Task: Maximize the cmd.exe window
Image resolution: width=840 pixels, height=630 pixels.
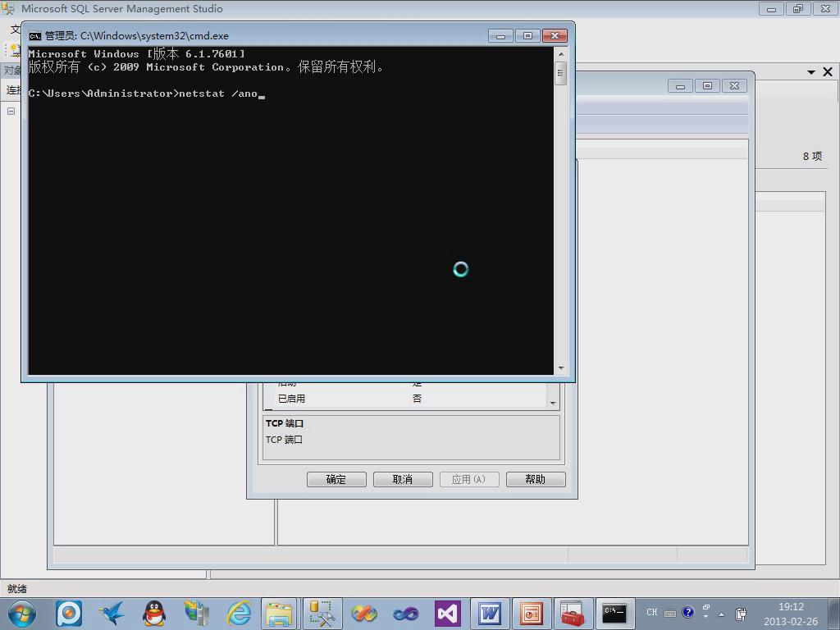Action: 527,36
